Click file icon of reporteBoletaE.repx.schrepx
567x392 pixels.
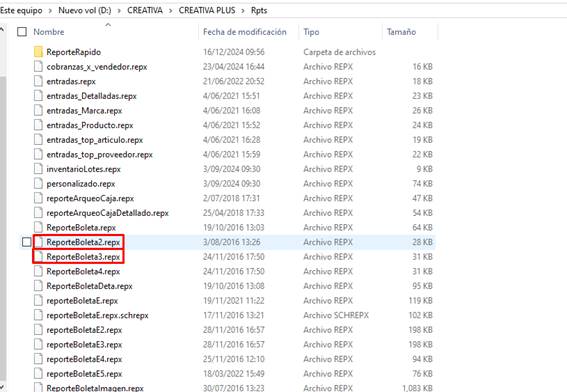click(38, 315)
